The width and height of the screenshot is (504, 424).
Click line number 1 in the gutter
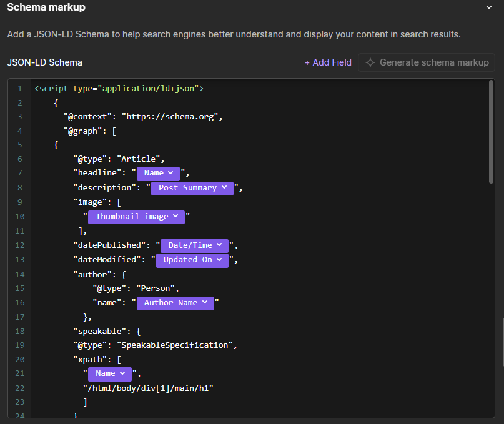pos(19,88)
